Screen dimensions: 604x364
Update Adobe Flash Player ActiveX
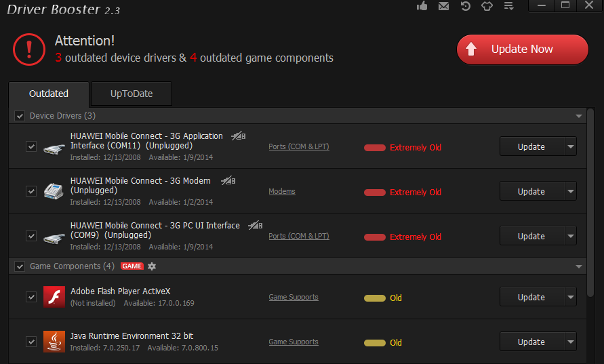click(532, 297)
